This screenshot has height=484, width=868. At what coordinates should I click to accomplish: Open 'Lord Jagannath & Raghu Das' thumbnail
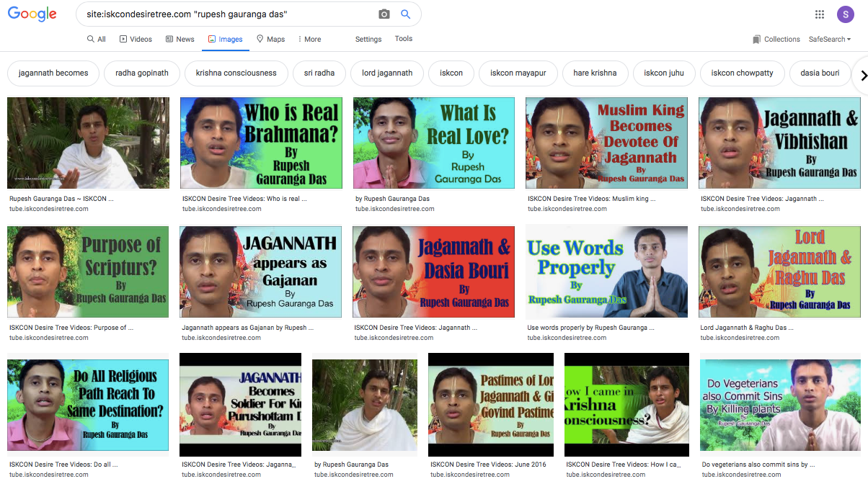779,272
